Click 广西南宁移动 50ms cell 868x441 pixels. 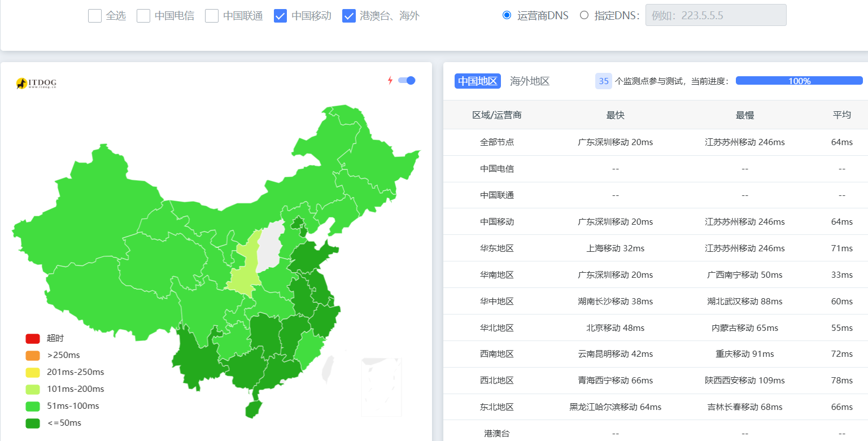745,275
